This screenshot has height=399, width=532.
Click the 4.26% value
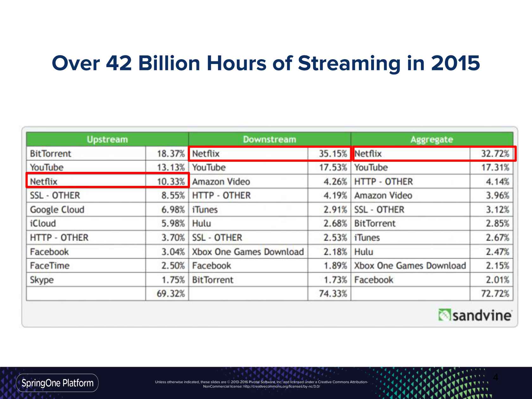click(x=335, y=181)
